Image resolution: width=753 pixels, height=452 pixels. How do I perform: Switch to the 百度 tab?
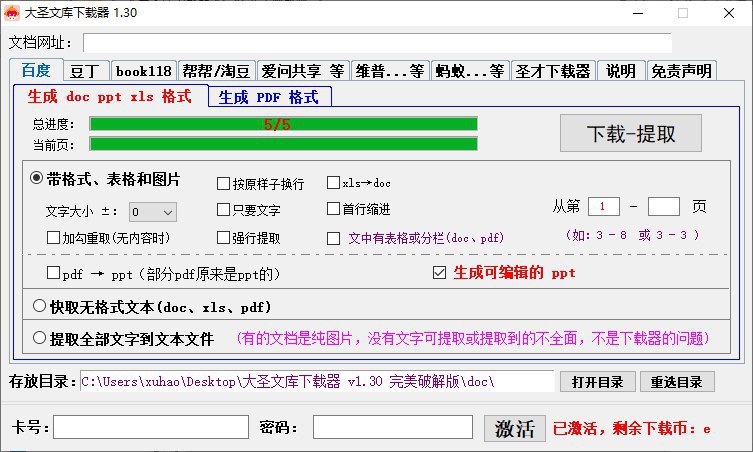click(x=36, y=71)
